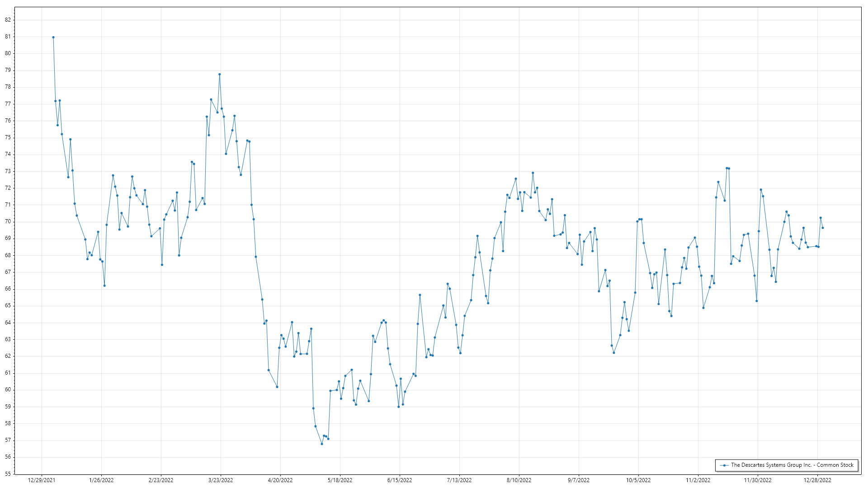Screen dimensions: 868x488
Task: Click the 11/2/2022 x-axis date label
Action: [x=698, y=480]
